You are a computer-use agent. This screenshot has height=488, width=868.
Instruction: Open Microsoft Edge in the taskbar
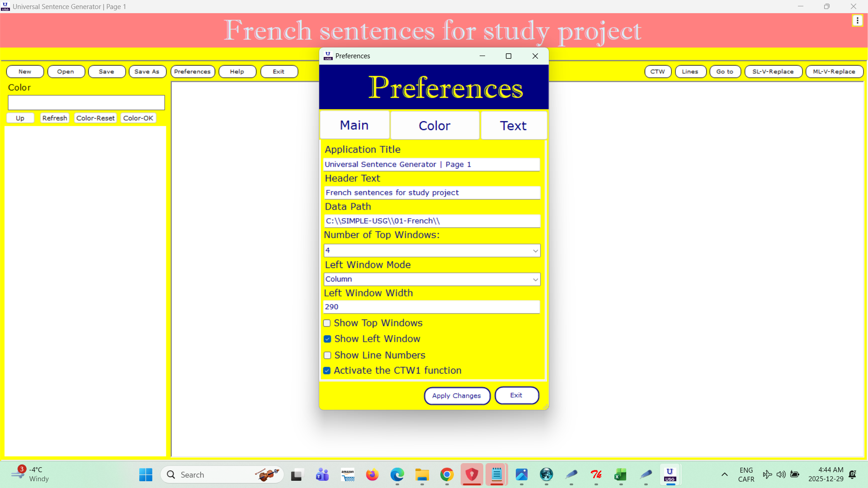397,475
